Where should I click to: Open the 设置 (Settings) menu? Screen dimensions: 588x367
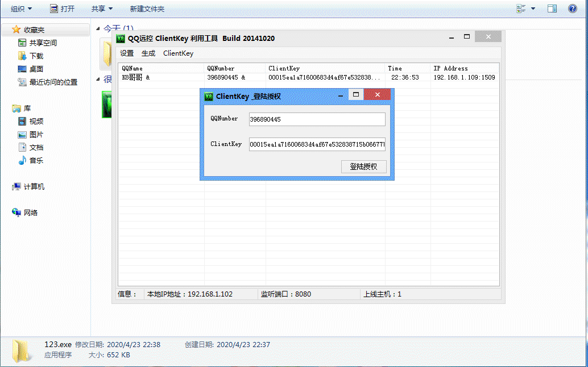(x=127, y=53)
